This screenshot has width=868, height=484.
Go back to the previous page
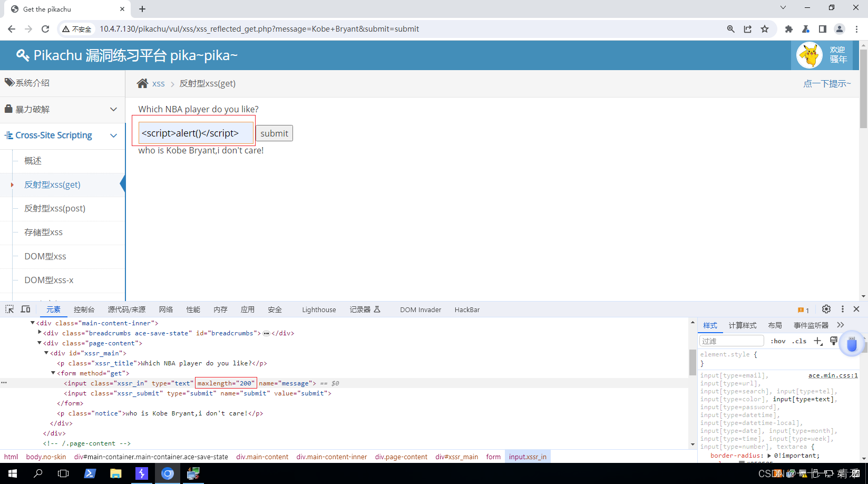point(12,29)
